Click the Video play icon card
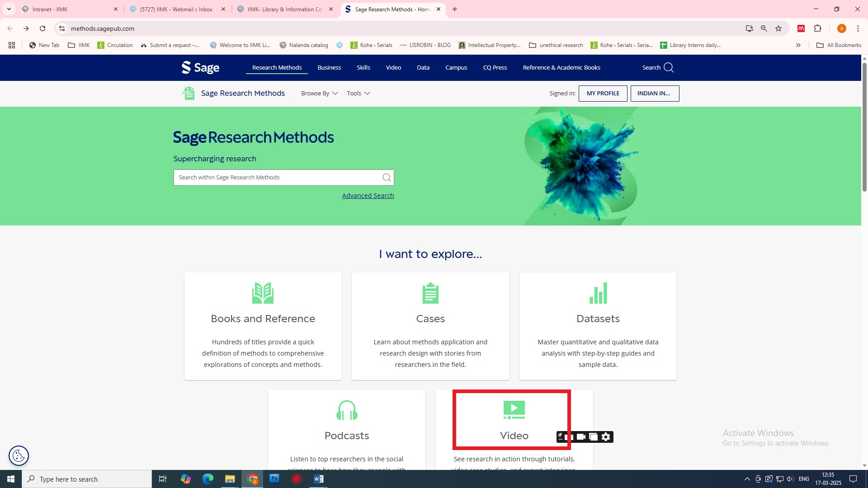The width and height of the screenshot is (868, 488). point(514,410)
